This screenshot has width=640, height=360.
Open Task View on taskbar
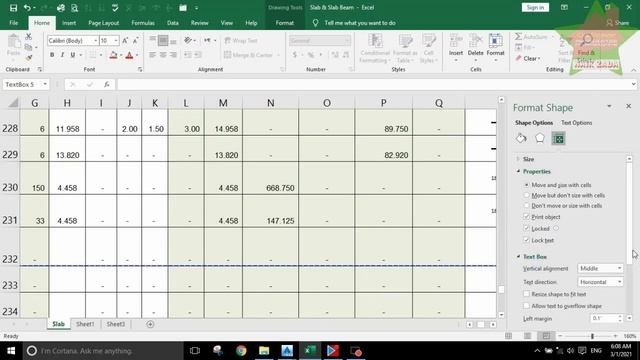195,351
